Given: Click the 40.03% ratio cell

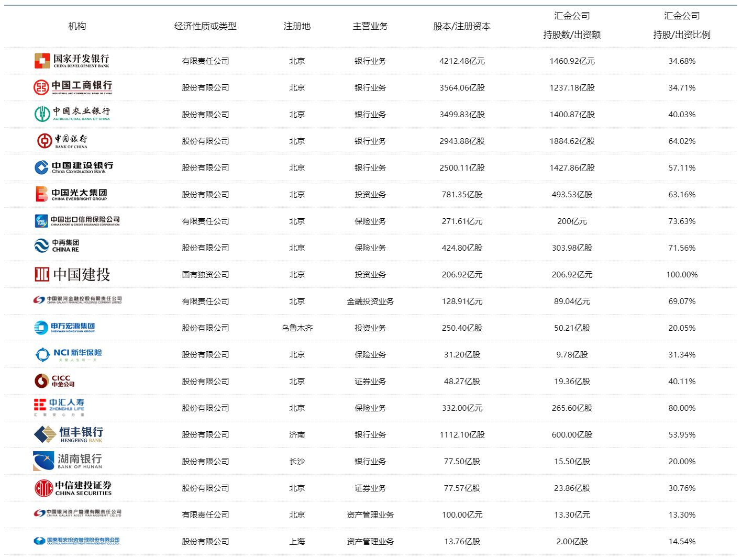Looking at the screenshot, I should (x=682, y=115).
